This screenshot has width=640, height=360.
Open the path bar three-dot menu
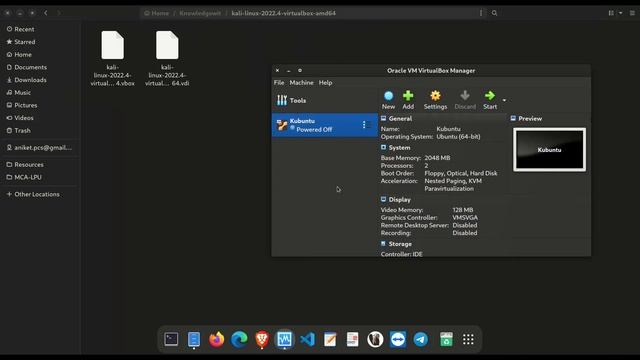coord(481,13)
